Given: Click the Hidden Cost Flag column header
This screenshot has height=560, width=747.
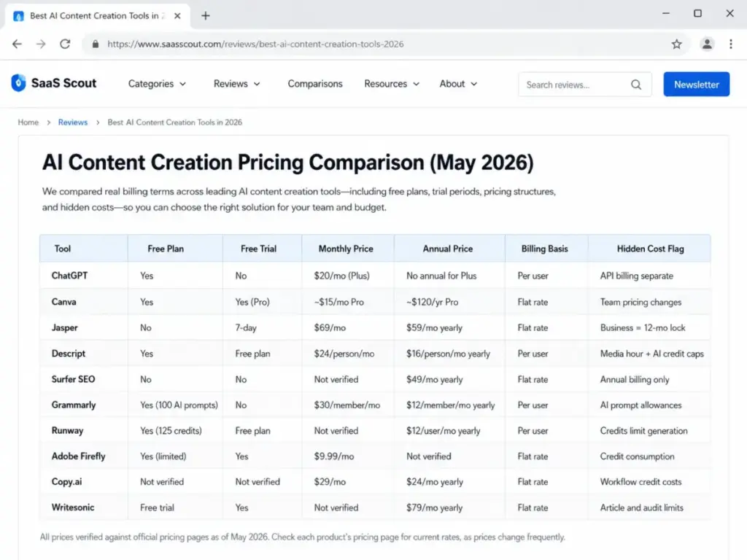Looking at the screenshot, I should coord(650,249).
